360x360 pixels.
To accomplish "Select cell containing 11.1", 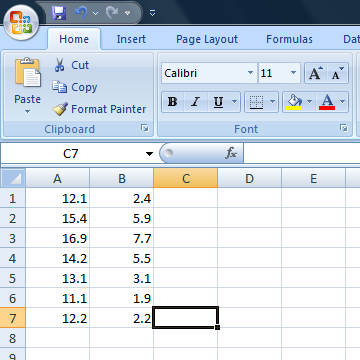I will (x=57, y=298).
